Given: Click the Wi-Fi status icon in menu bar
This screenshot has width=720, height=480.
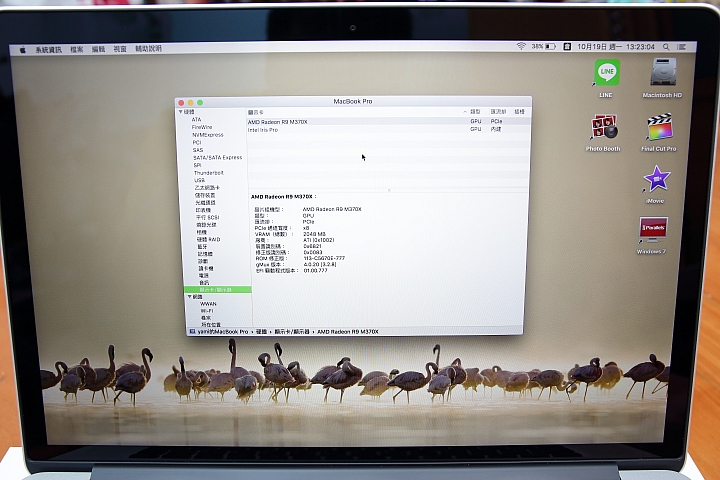Looking at the screenshot, I should (521, 46).
